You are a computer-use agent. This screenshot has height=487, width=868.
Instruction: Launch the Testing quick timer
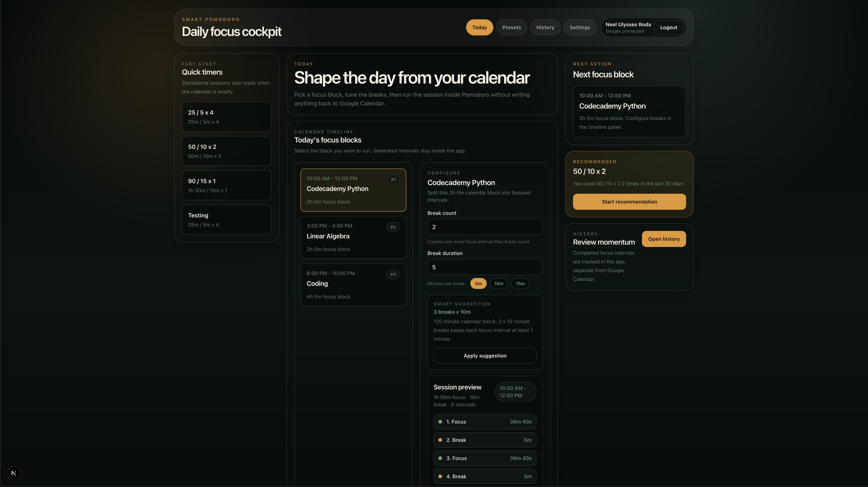[226, 220]
